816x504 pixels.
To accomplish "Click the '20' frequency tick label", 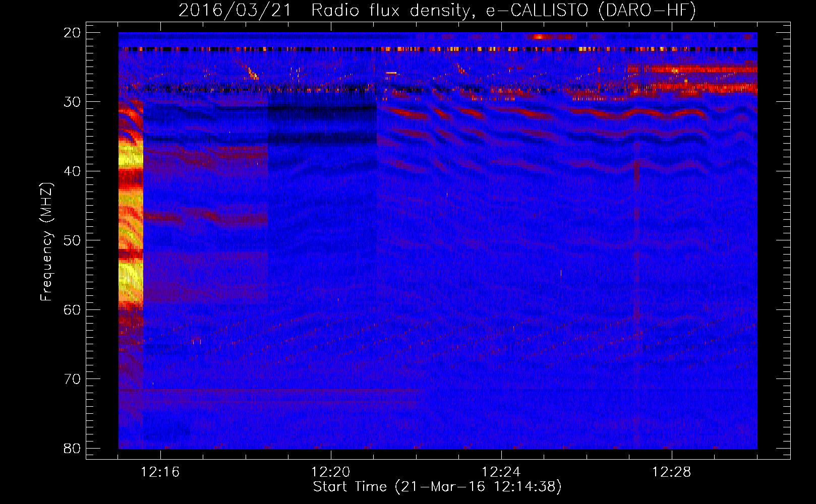I will tap(72, 33).
